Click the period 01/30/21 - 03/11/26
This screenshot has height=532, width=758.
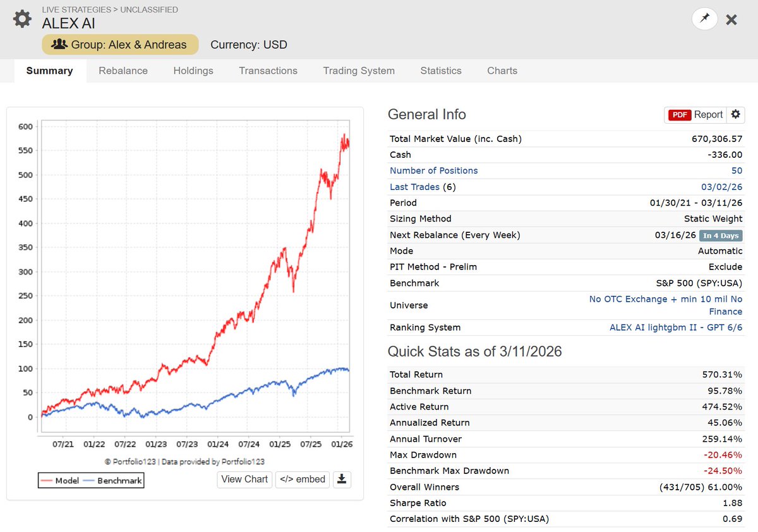pyautogui.click(x=696, y=203)
